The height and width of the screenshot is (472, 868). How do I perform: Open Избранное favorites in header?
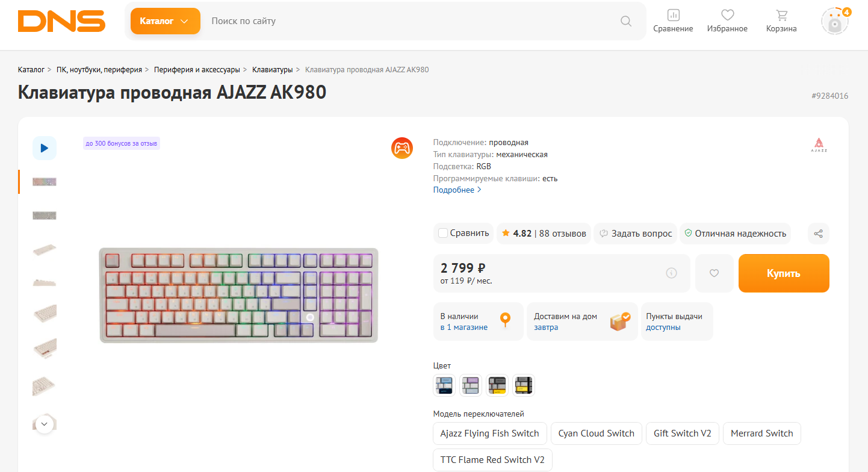point(727,20)
